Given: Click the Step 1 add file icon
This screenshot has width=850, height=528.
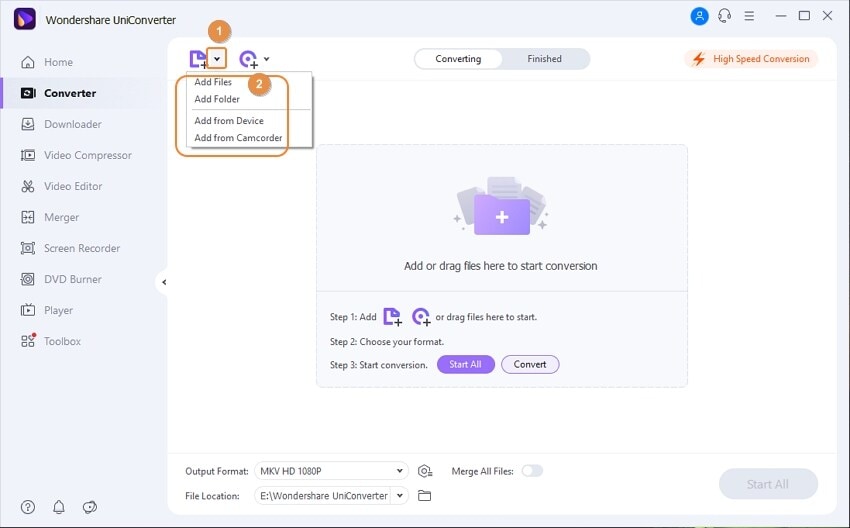Looking at the screenshot, I should [392, 317].
